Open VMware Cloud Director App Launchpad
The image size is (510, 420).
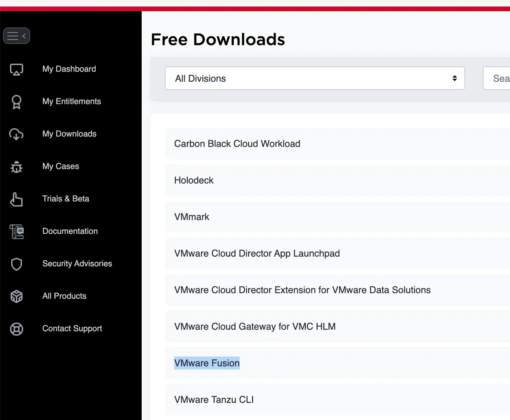pyautogui.click(x=337, y=253)
